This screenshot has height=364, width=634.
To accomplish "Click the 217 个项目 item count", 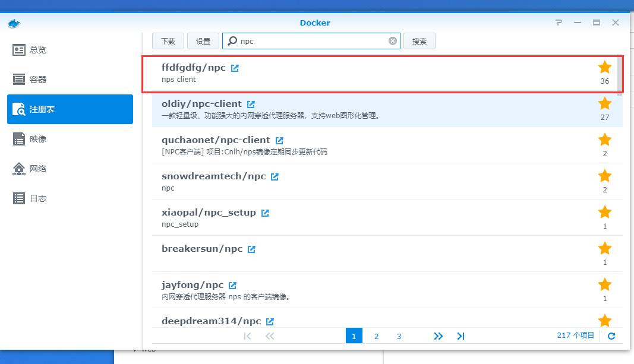I will tap(575, 335).
